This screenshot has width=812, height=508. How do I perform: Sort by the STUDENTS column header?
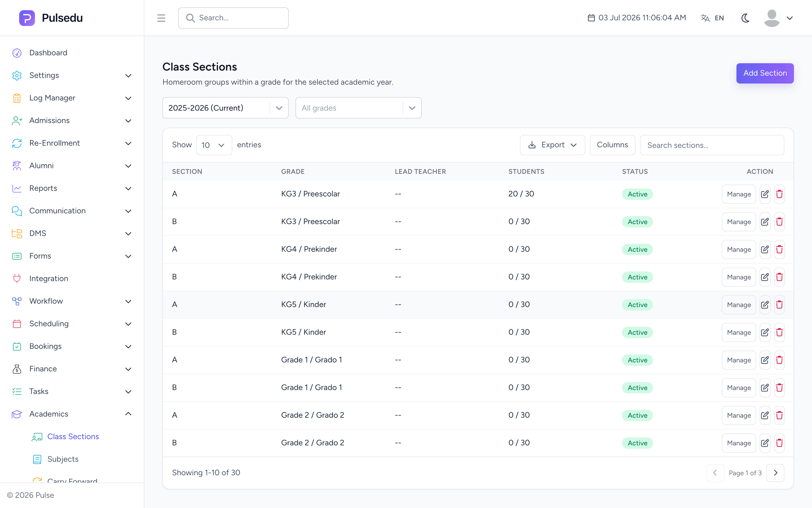(x=526, y=171)
